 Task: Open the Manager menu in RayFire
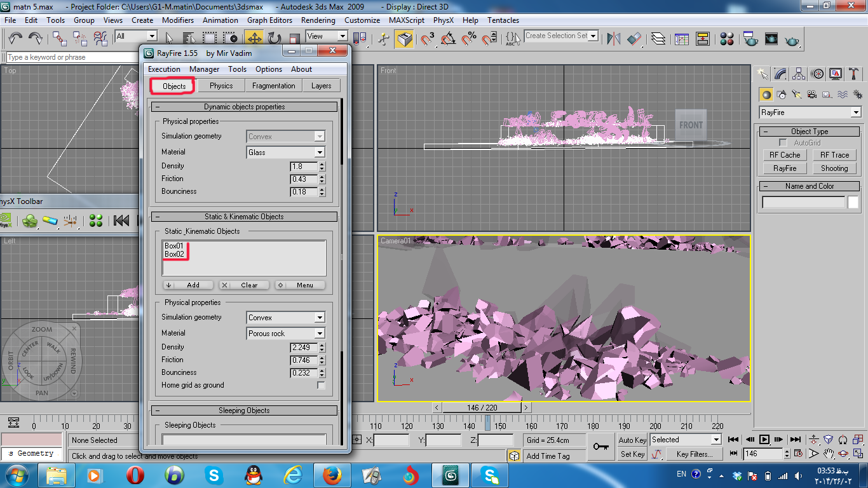click(x=204, y=69)
